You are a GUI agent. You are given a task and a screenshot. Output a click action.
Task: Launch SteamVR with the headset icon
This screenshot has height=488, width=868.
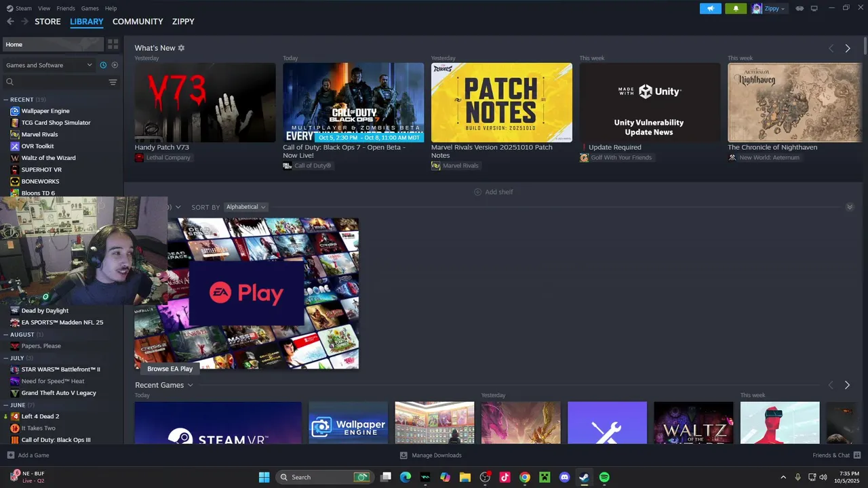pos(800,8)
